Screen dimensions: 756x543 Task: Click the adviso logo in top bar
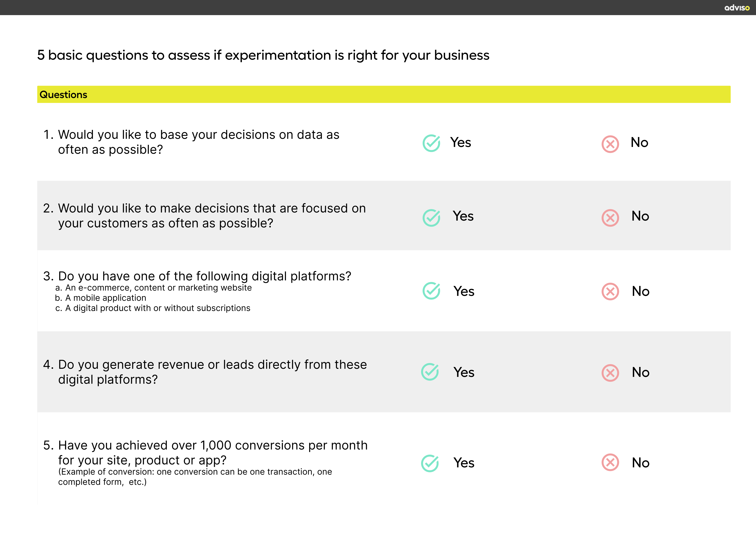pyautogui.click(x=737, y=8)
